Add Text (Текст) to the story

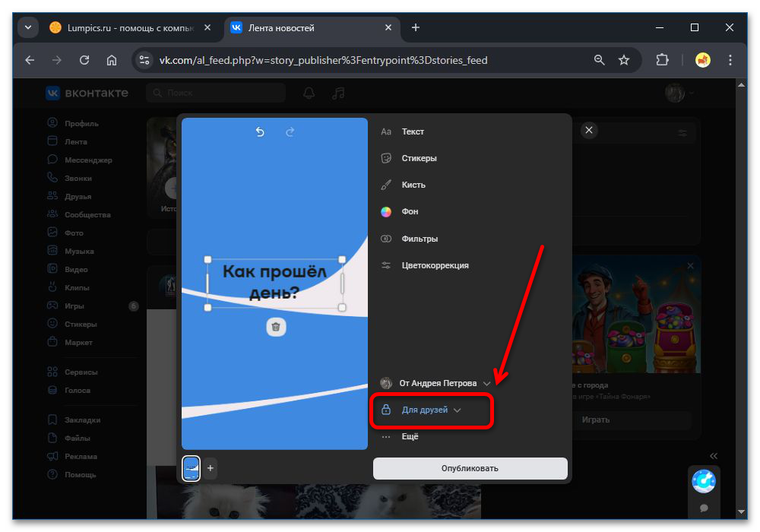point(412,131)
